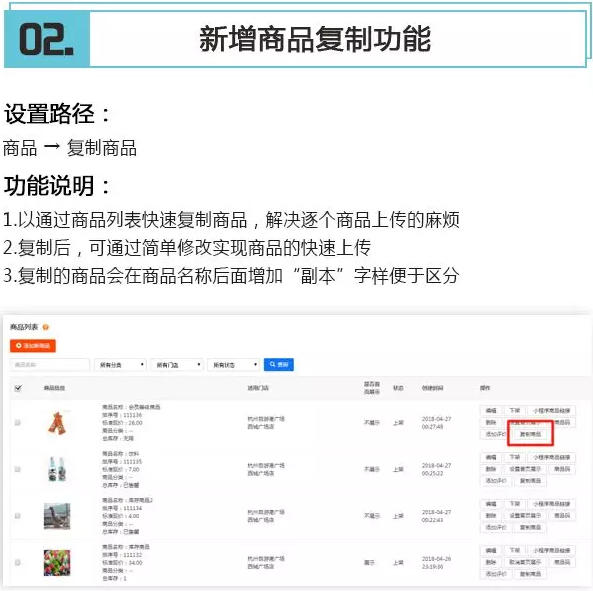Click 添加评价 for product 111136
Image resolution: width=593 pixels, height=591 pixels.
pos(495,434)
